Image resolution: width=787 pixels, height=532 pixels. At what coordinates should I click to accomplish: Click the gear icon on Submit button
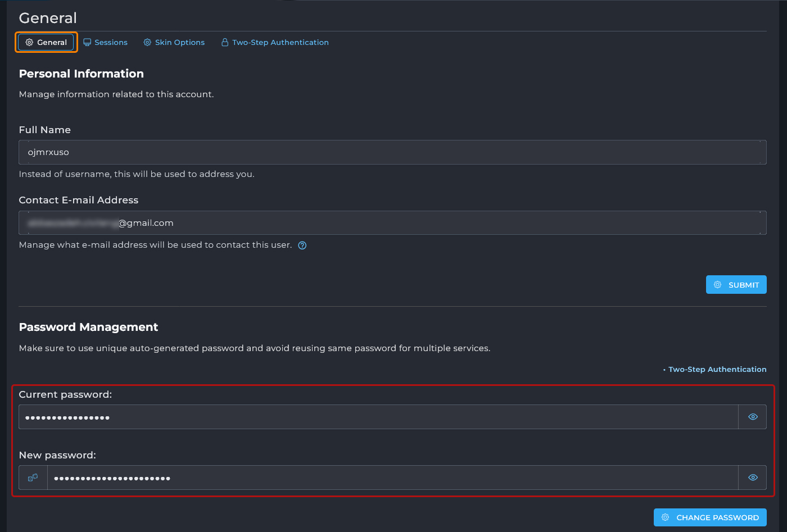click(718, 285)
